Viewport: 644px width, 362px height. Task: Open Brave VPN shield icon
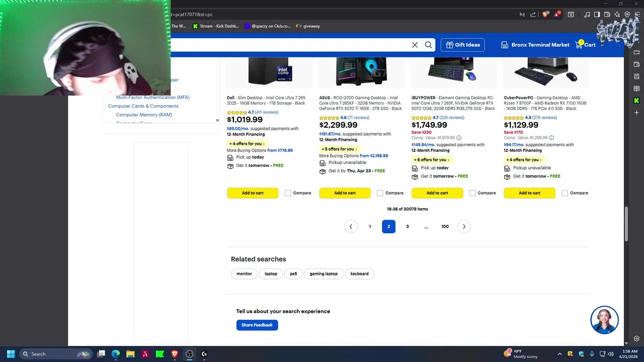(x=627, y=15)
